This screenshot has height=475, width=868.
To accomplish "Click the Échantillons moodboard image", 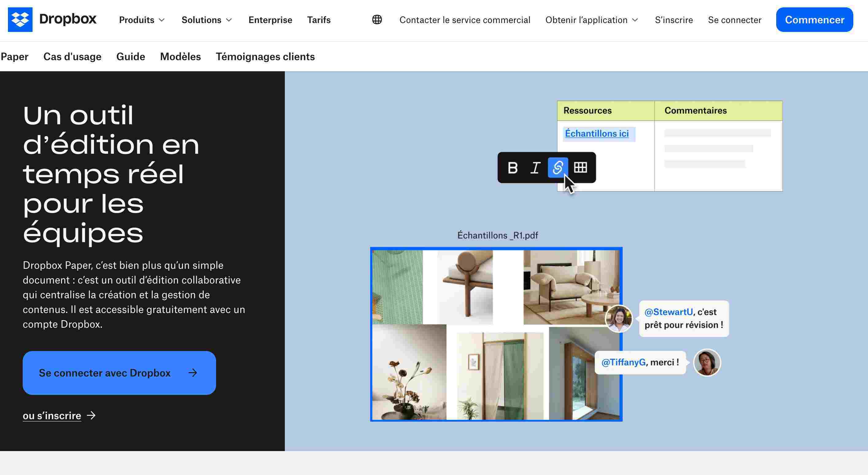I will (496, 334).
